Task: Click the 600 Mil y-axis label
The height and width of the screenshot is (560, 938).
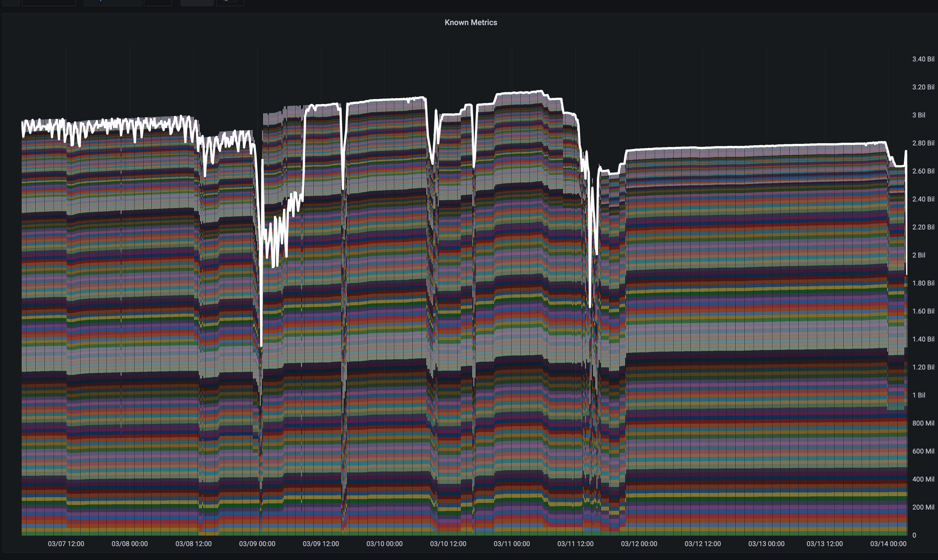Action: pos(923,451)
